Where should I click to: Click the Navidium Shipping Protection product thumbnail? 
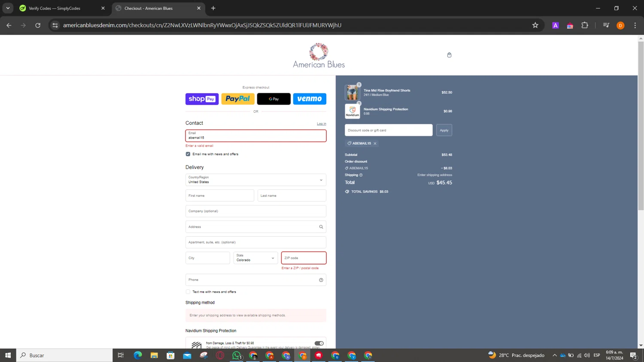[352, 112]
